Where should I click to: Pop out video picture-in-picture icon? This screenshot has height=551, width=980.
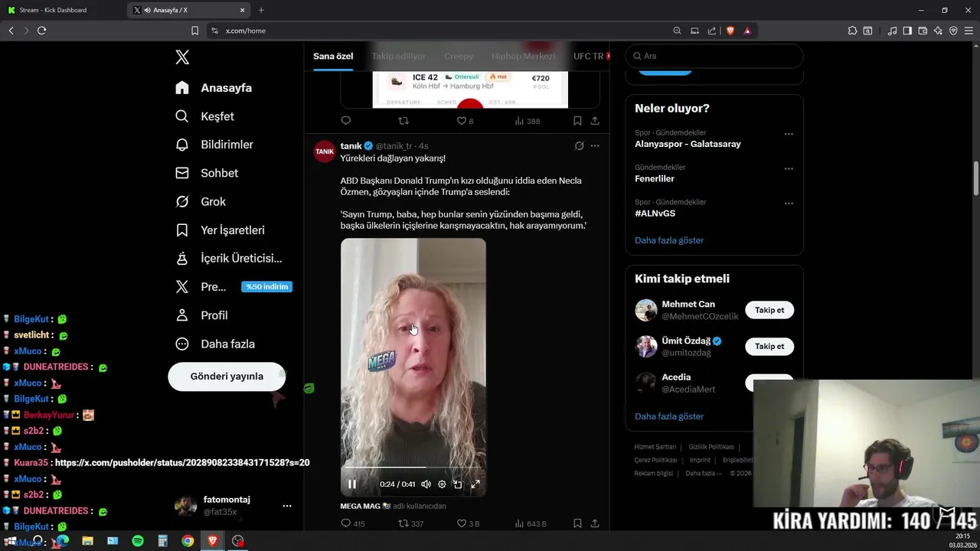click(458, 484)
